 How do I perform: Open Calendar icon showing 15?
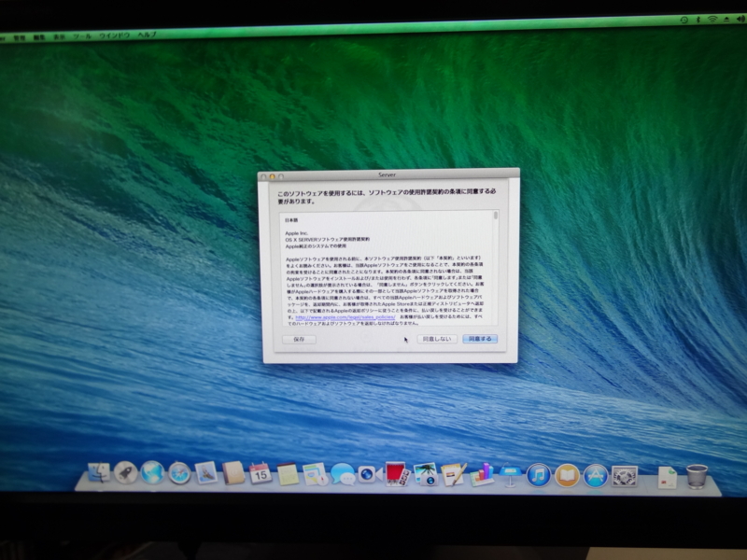pos(261,473)
